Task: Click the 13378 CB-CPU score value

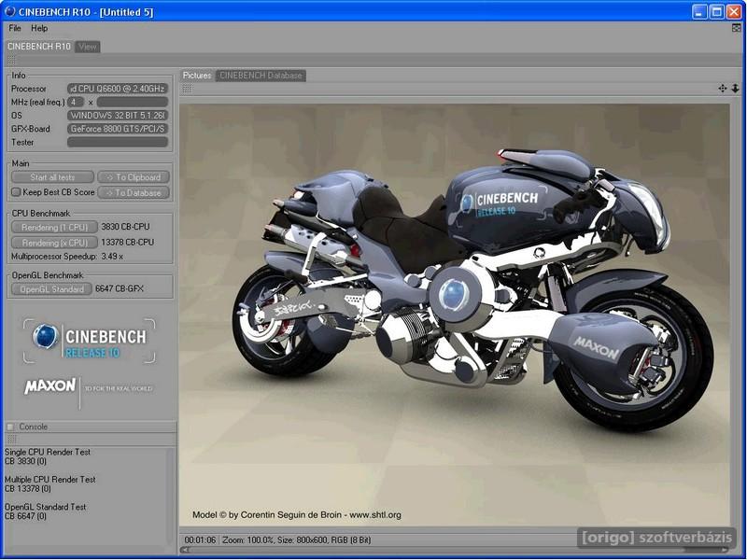Action: pos(127,243)
